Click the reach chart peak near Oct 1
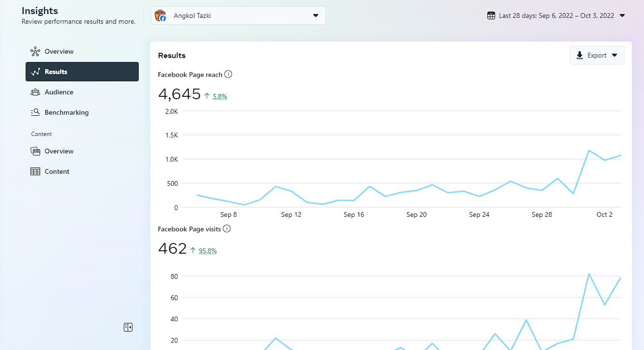644x350 pixels. (x=589, y=150)
